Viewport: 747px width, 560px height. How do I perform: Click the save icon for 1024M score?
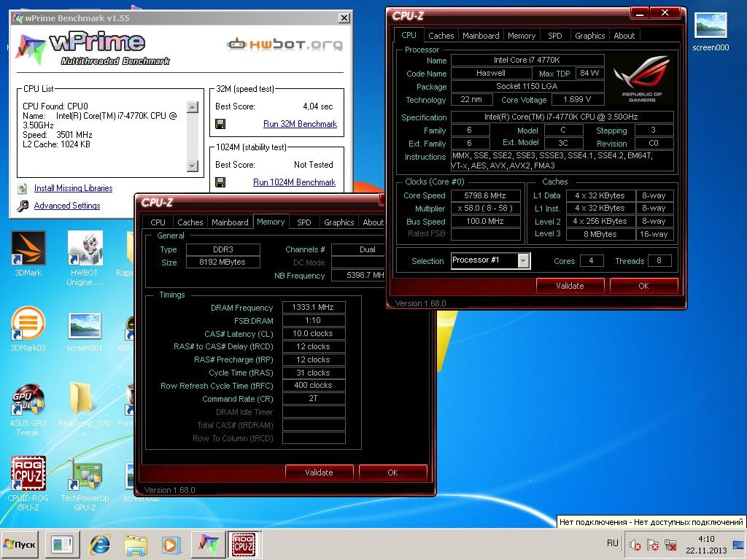click(220, 182)
